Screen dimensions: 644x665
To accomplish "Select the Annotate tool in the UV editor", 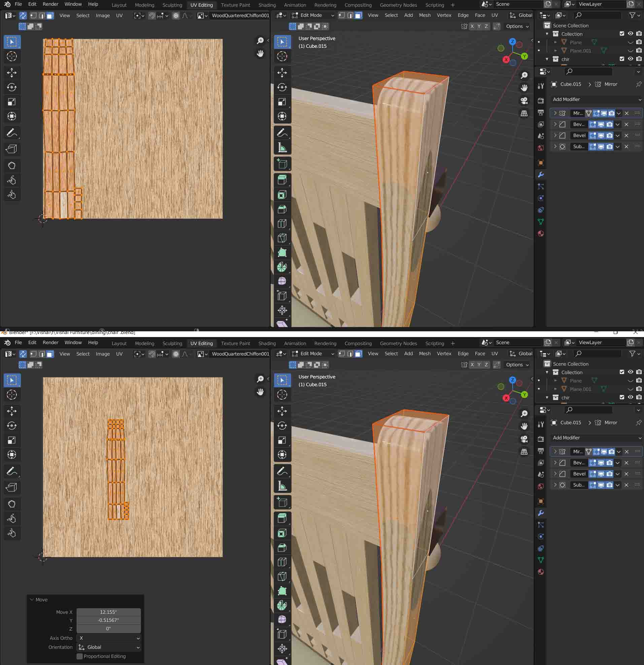I will pos(12,133).
